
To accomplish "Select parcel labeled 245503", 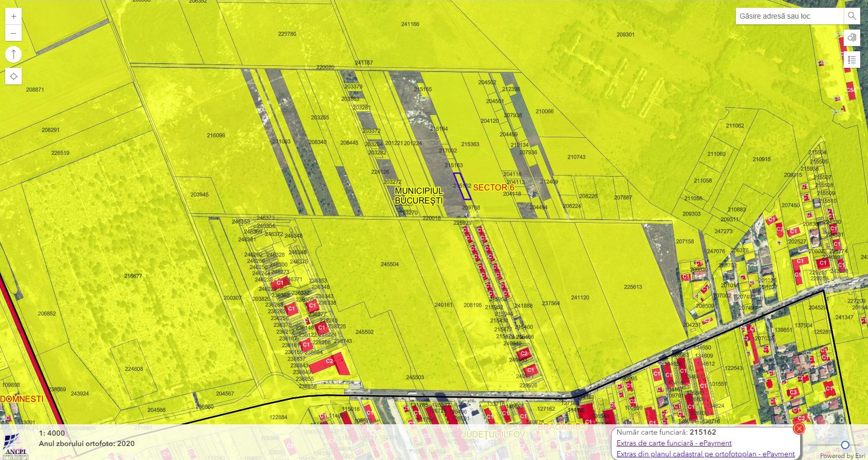I will [x=415, y=378].
